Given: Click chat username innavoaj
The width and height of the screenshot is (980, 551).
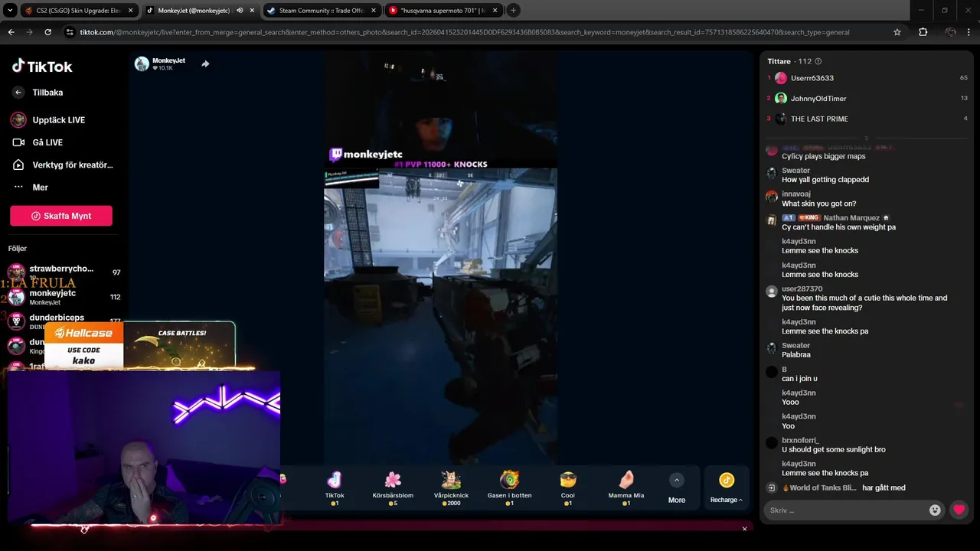Looking at the screenshot, I should click(795, 194).
